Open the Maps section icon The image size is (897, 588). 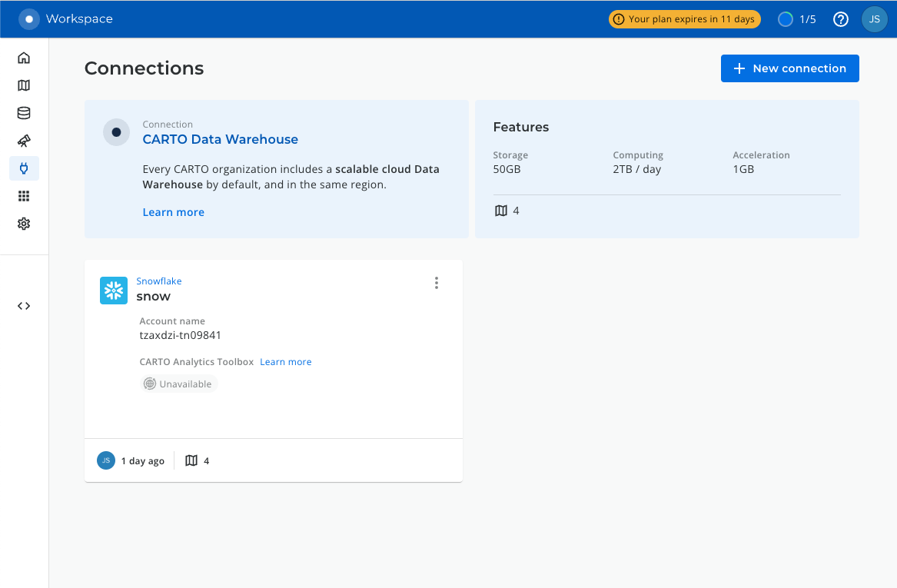coord(24,85)
